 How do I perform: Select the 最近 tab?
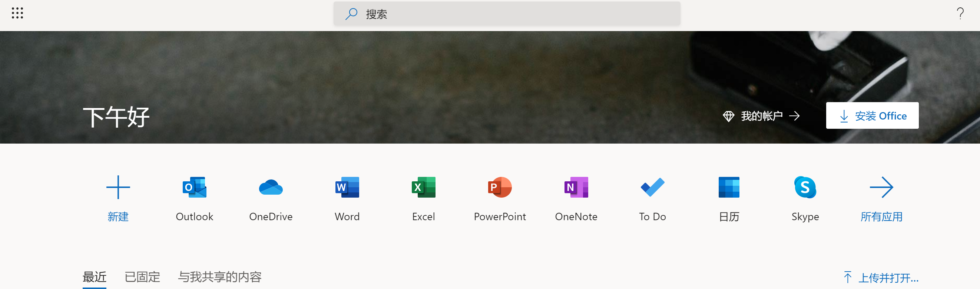(95, 277)
